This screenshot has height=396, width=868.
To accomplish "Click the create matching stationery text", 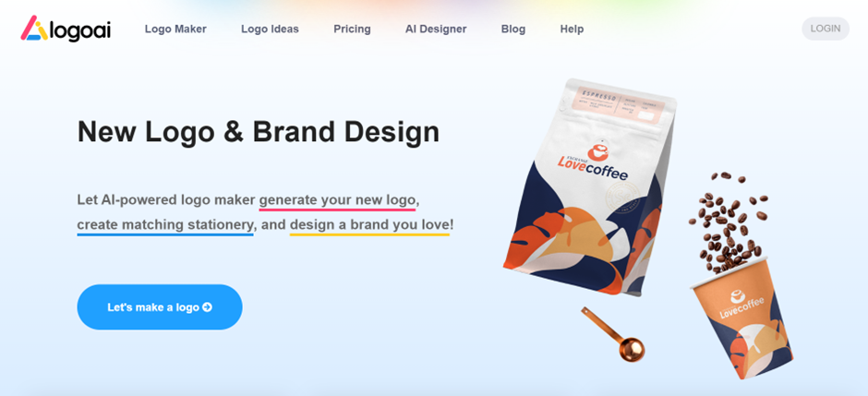I will pyautogui.click(x=165, y=225).
